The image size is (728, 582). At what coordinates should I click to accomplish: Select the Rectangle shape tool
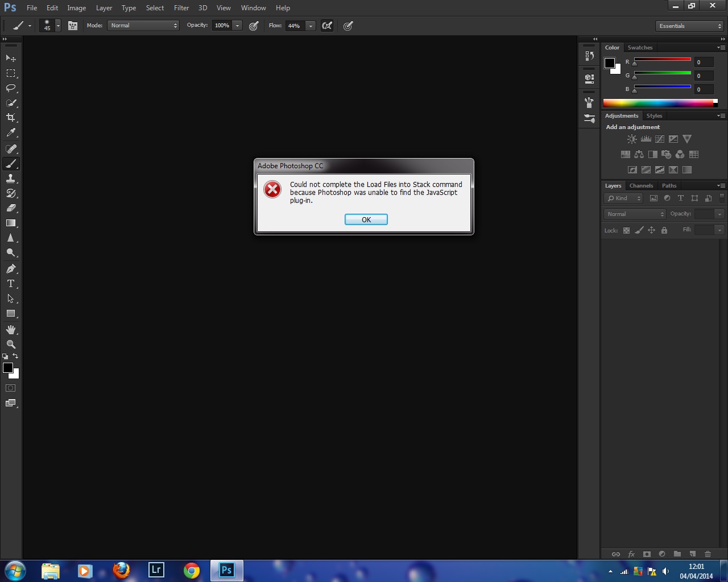pyautogui.click(x=11, y=313)
